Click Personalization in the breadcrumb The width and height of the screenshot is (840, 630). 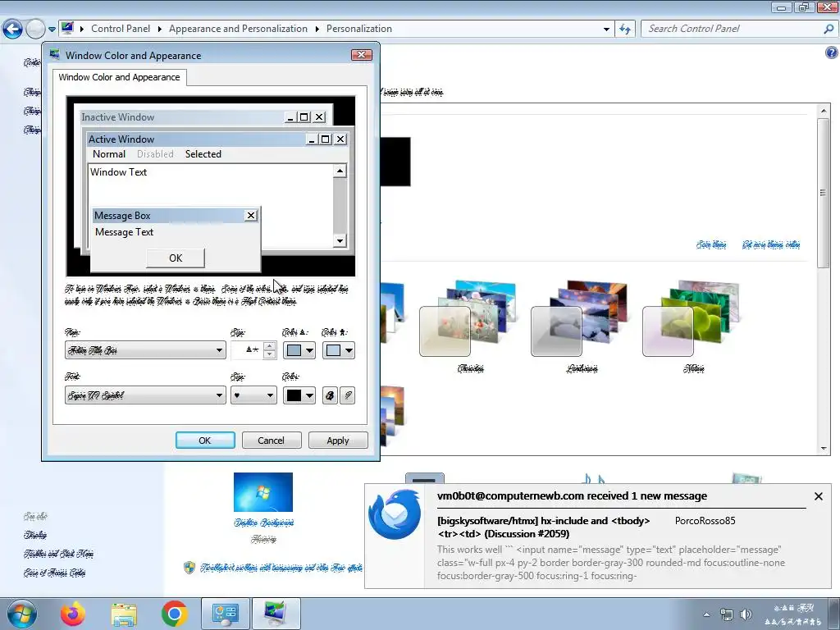pos(359,29)
